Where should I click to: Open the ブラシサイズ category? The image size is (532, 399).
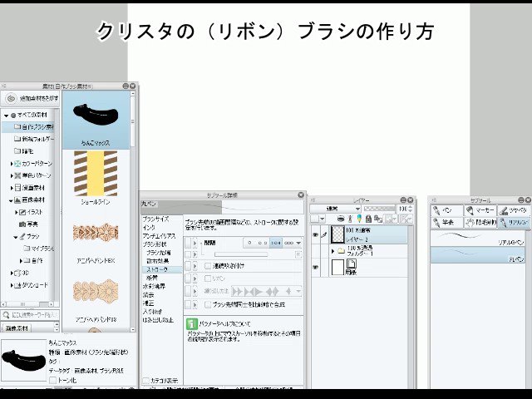pos(156,219)
